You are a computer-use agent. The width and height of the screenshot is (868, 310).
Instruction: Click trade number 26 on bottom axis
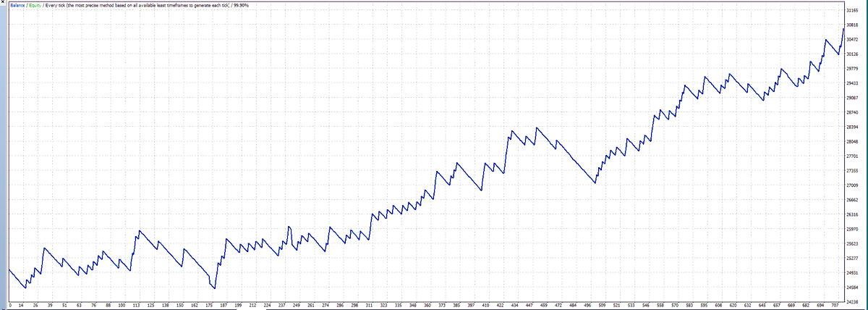pos(35,306)
